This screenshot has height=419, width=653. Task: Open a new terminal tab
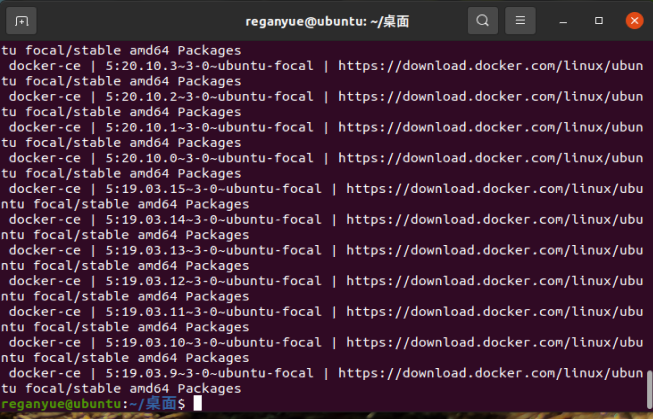[21, 20]
